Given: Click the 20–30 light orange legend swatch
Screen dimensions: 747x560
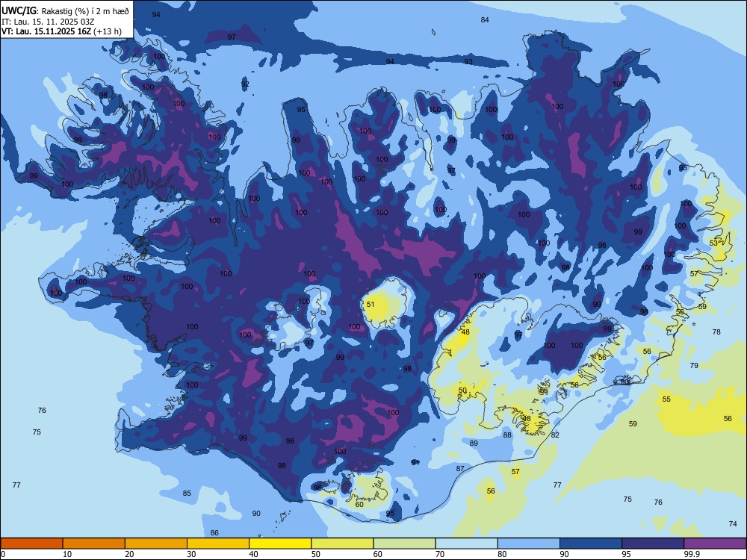Looking at the screenshot, I should (x=156, y=544).
